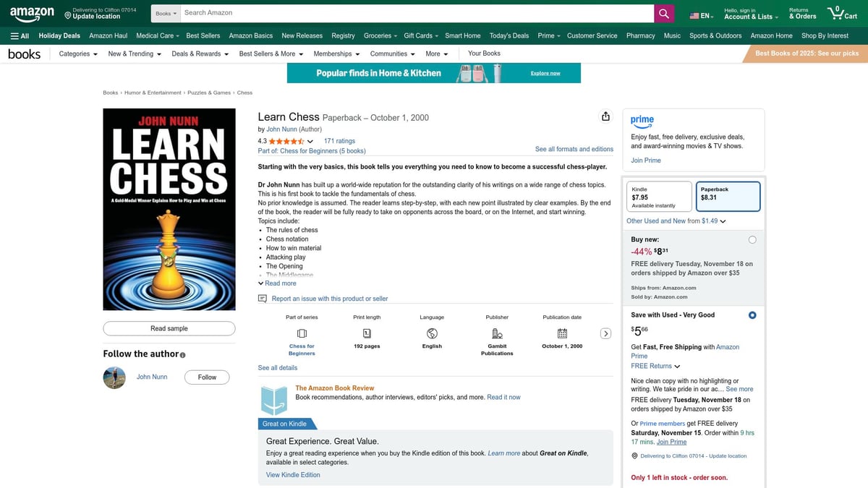This screenshot has height=488, width=868.
Task: Select the Buy new radio button
Action: coord(752,239)
